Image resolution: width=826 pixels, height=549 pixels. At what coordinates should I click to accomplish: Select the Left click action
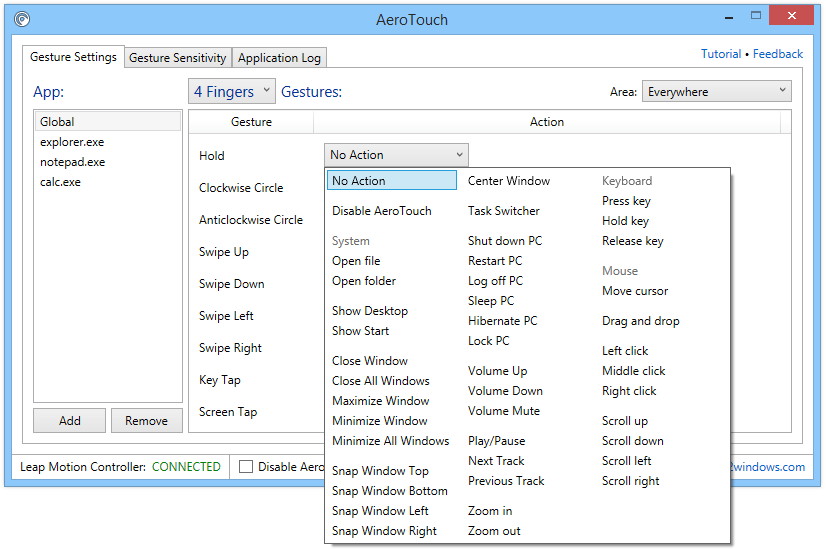(x=625, y=351)
